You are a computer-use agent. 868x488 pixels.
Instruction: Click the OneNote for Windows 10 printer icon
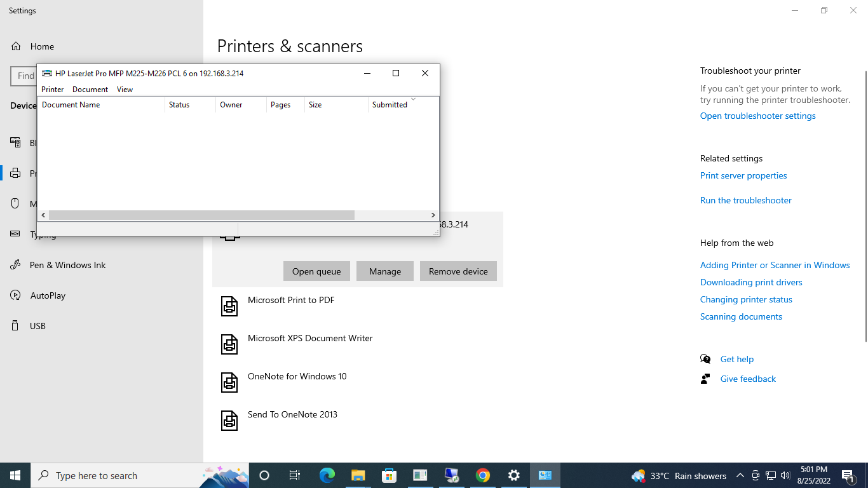(229, 383)
